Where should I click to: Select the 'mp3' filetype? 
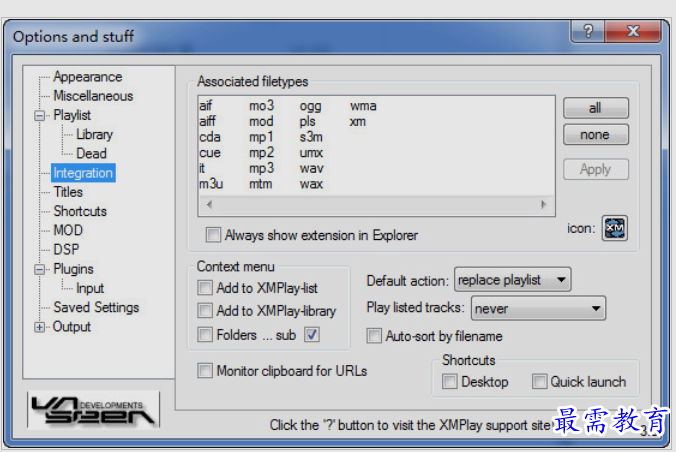[x=261, y=168]
